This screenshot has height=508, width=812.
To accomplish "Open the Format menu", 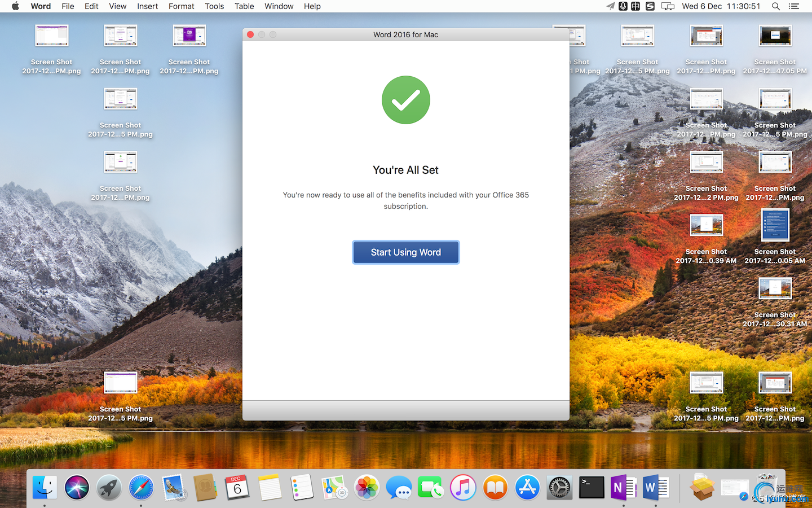I will tap(181, 6).
